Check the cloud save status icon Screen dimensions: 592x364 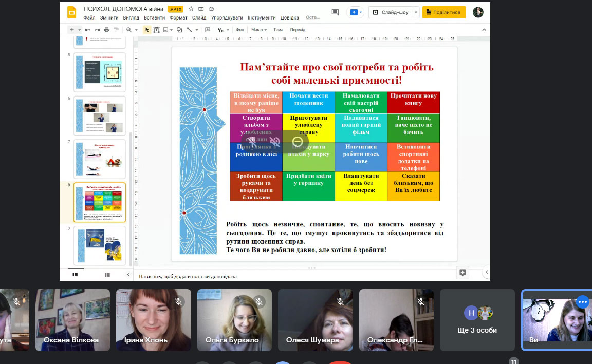click(x=211, y=9)
